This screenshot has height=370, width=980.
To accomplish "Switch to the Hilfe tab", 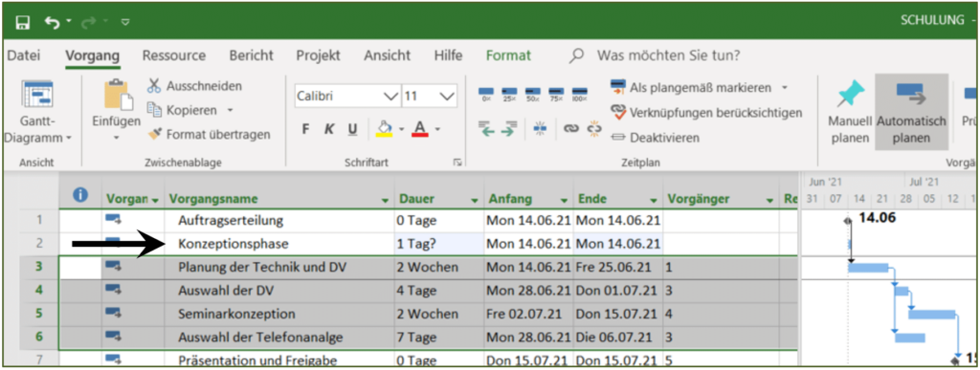I will (x=449, y=55).
